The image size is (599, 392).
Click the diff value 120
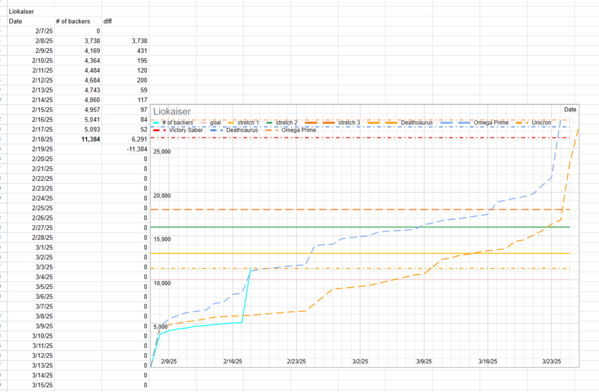pos(142,71)
